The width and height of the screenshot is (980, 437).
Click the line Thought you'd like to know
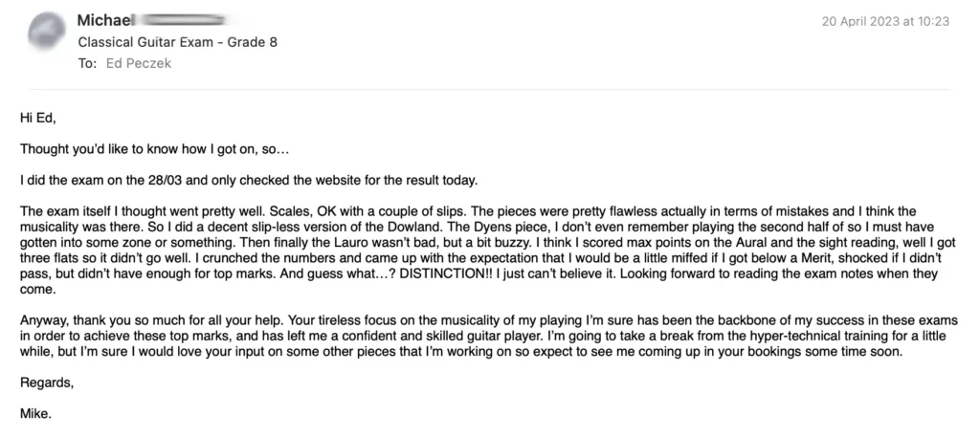155,150
